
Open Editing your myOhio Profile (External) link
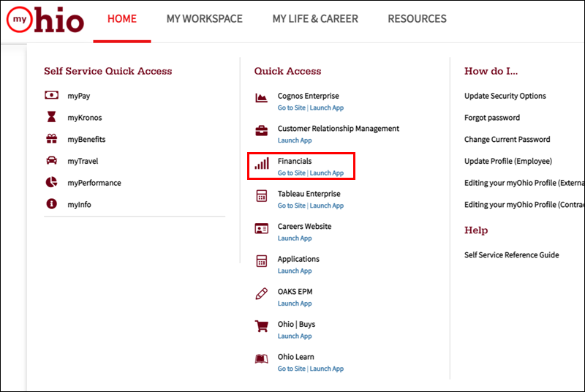[x=524, y=183]
